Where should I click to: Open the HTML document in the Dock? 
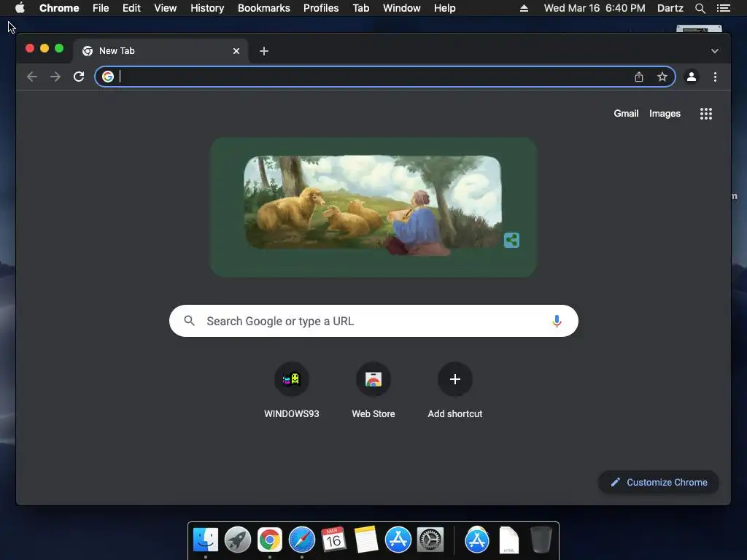[508, 540]
